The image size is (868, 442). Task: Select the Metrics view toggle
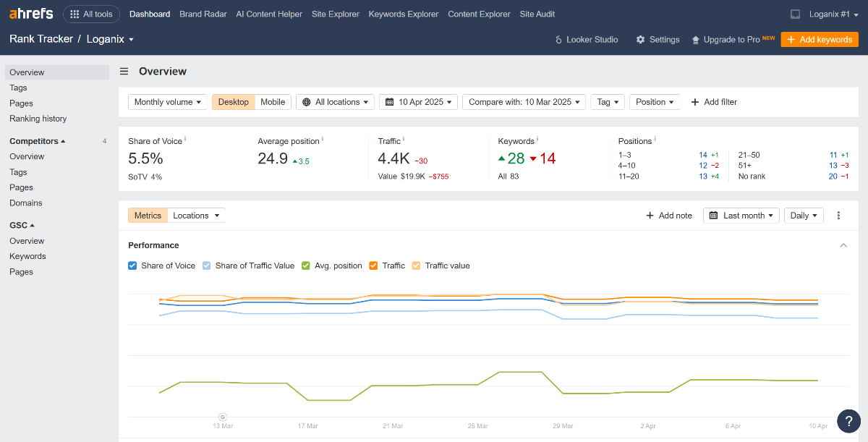tap(148, 216)
